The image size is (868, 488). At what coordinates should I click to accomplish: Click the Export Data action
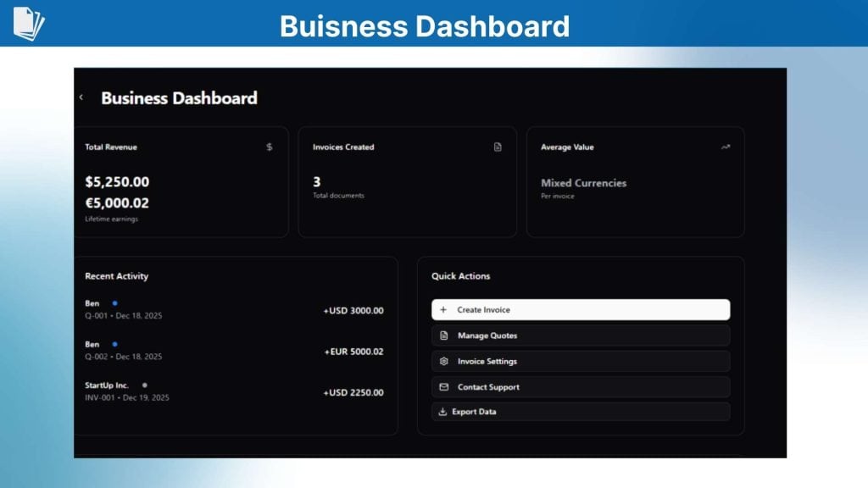tap(579, 412)
